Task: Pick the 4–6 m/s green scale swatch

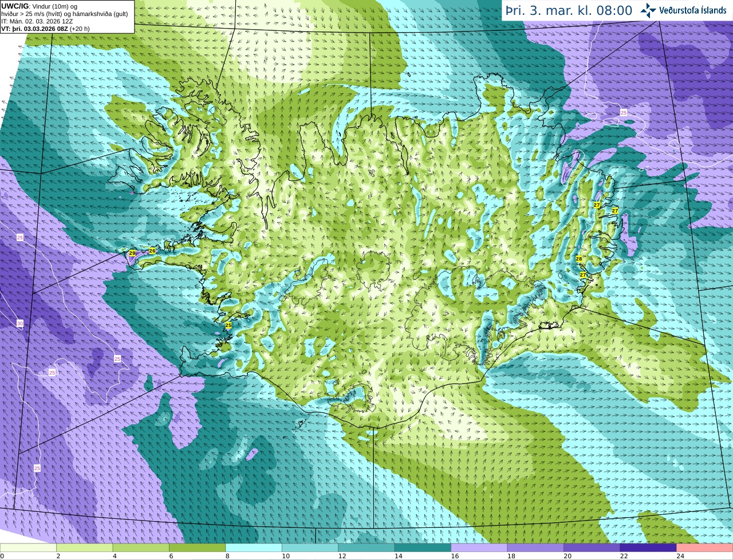Action: click(141, 547)
